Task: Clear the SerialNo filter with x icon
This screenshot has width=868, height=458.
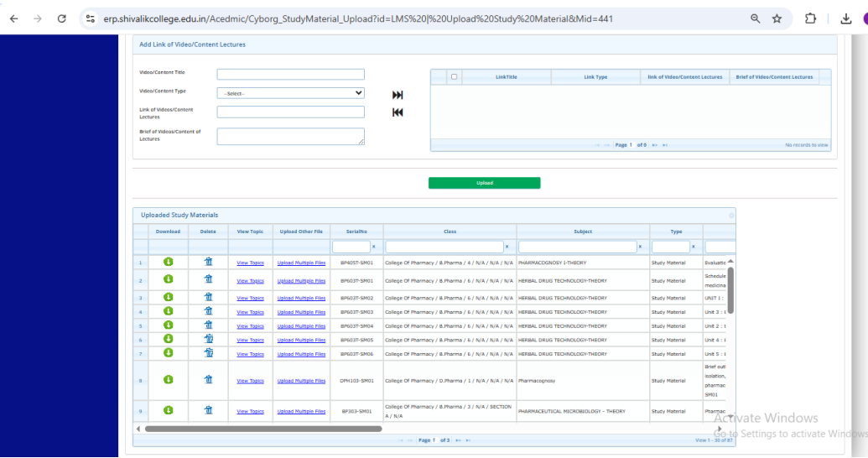Action: 373,247
